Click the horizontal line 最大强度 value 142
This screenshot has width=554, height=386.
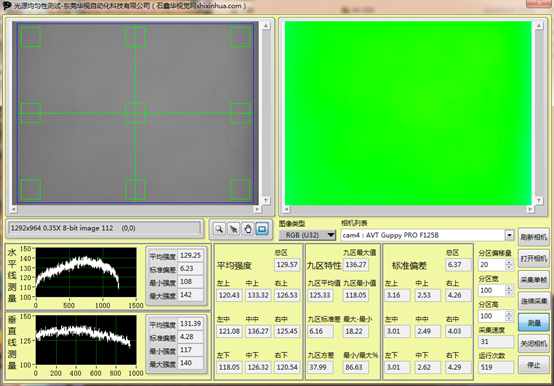[x=190, y=295]
